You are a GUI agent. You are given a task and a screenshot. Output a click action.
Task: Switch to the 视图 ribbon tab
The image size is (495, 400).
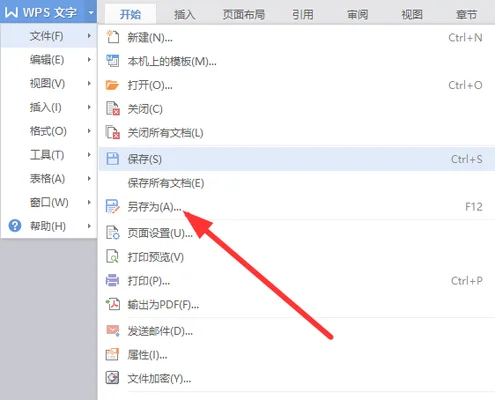click(412, 14)
